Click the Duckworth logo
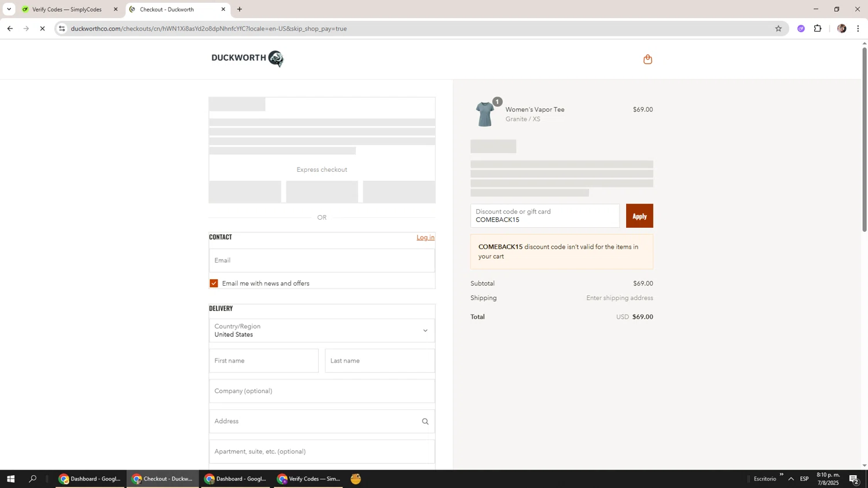The image size is (868, 488). click(247, 58)
